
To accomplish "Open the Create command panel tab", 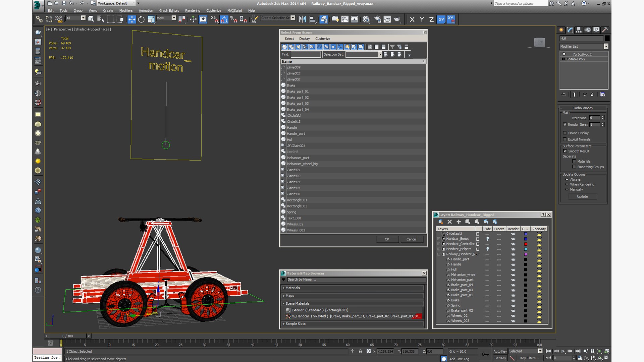I will [561, 30].
